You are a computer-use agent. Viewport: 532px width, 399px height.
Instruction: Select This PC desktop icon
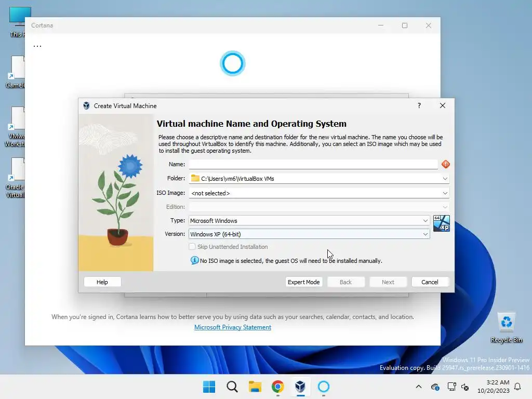[x=17, y=22]
